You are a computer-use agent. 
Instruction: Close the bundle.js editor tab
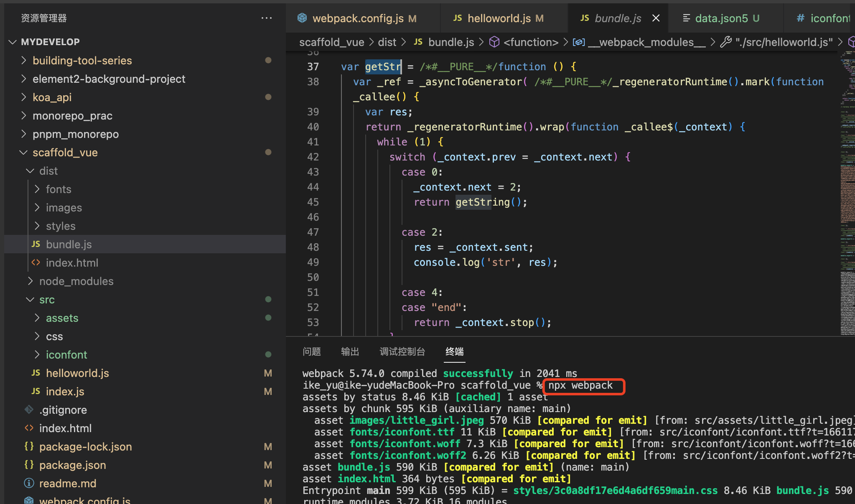(656, 18)
